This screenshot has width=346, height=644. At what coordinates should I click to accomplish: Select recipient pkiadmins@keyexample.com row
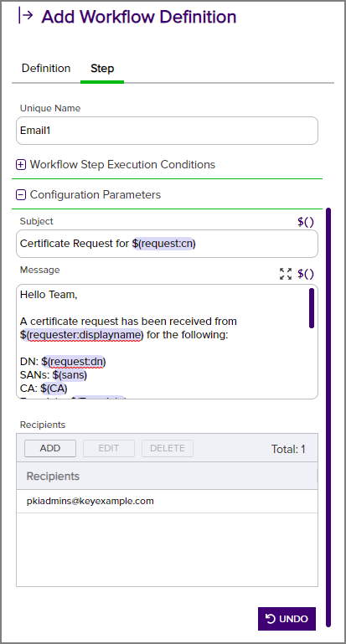167,501
